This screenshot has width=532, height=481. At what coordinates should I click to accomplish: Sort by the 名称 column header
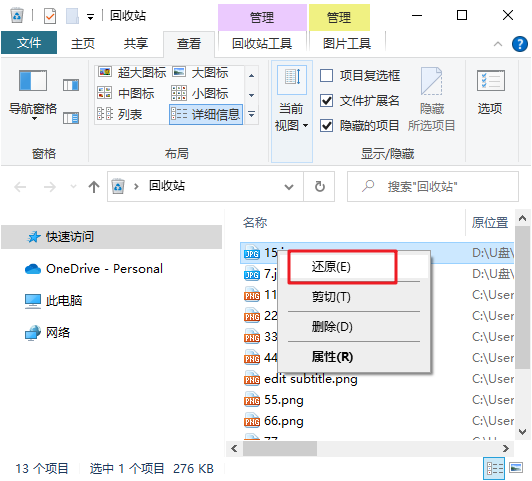click(x=255, y=223)
